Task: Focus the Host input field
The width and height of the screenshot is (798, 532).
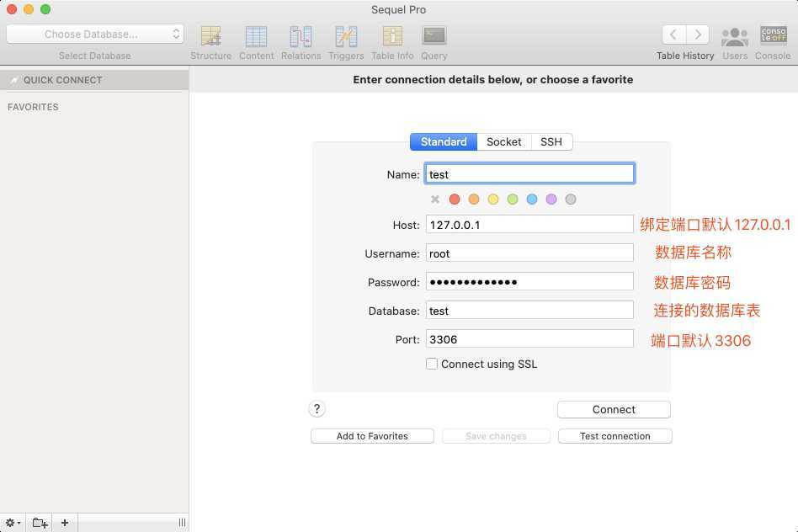Action: coord(529,225)
